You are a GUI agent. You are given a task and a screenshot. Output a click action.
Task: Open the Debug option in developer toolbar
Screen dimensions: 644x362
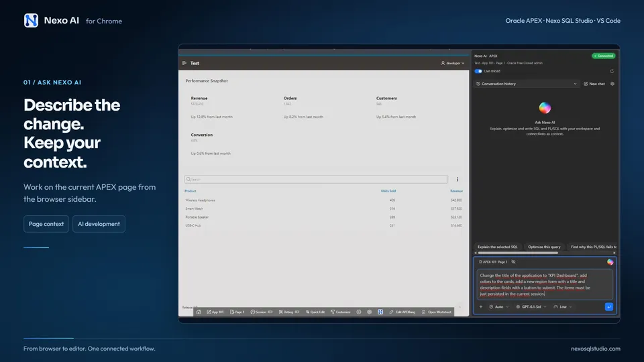point(289,312)
